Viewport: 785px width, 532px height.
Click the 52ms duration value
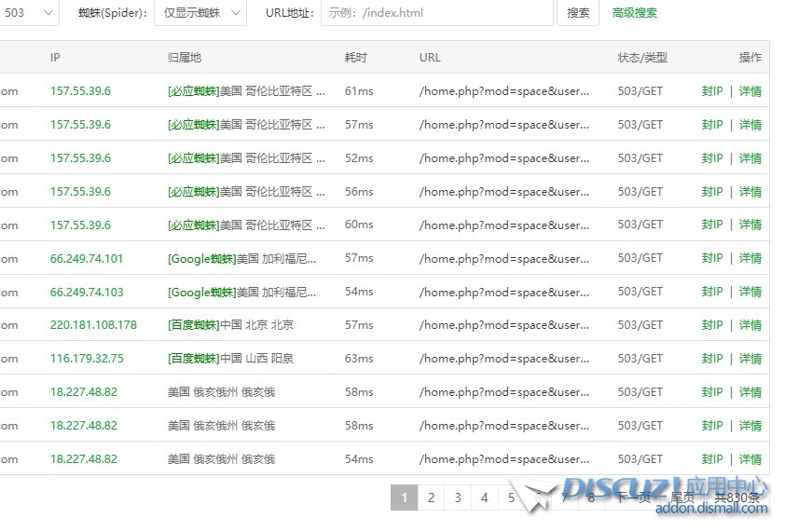pyautogui.click(x=359, y=158)
